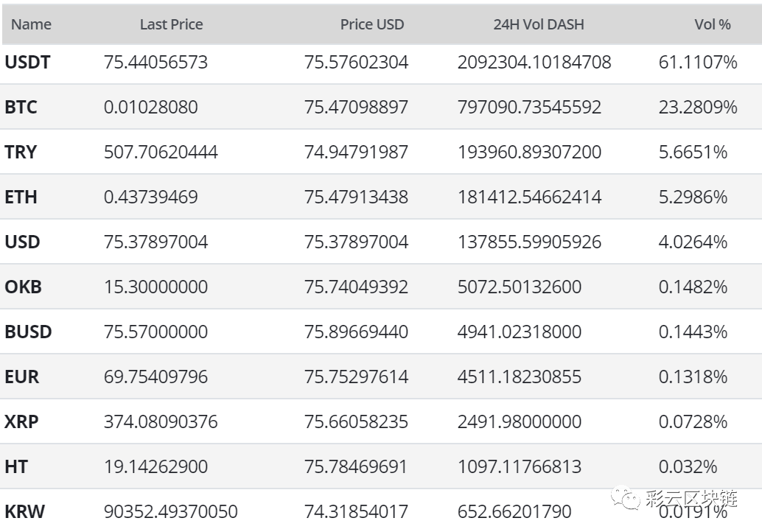The height and width of the screenshot is (532, 762).
Task: Sort by the Last Price column header
Action: click(171, 24)
